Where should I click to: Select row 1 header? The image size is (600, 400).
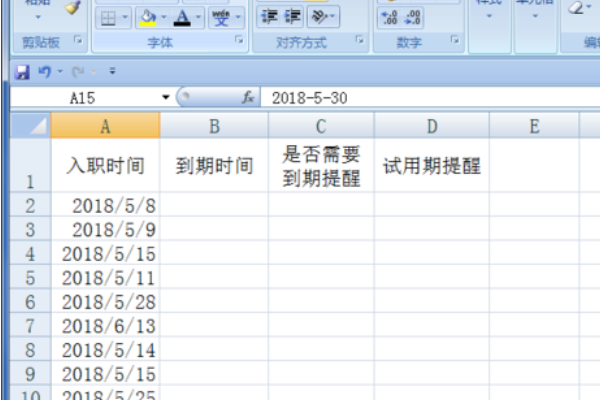(31, 165)
